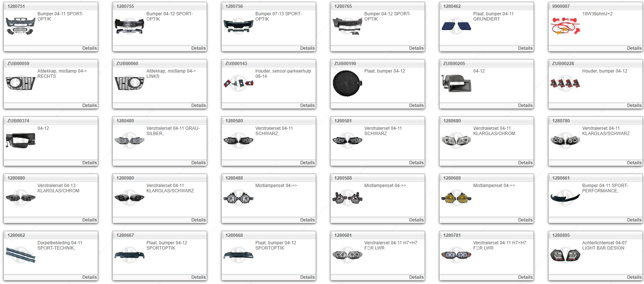Click the 1280681 H7+H7 headlight image

pos(347,255)
